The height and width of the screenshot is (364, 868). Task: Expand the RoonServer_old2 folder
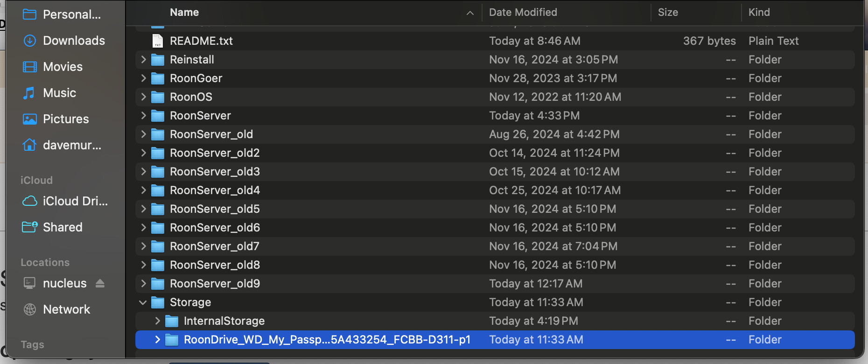pyautogui.click(x=143, y=153)
